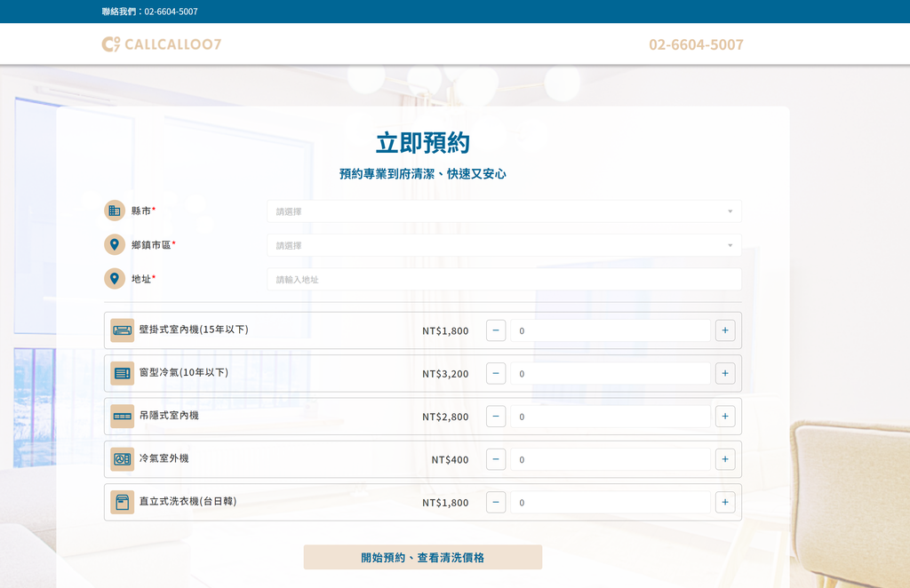The width and height of the screenshot is (910, 588).
Task: Click quantity field for 冷氣室外機
Action: coord(610,459)
